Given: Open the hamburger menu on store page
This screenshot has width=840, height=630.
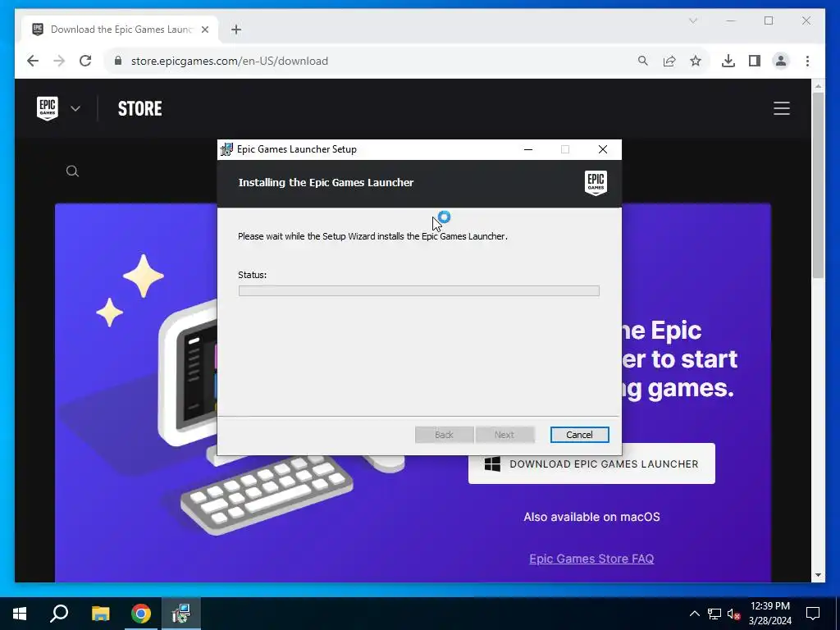Looking at the screenshot, I should click(x=782, y=108).
